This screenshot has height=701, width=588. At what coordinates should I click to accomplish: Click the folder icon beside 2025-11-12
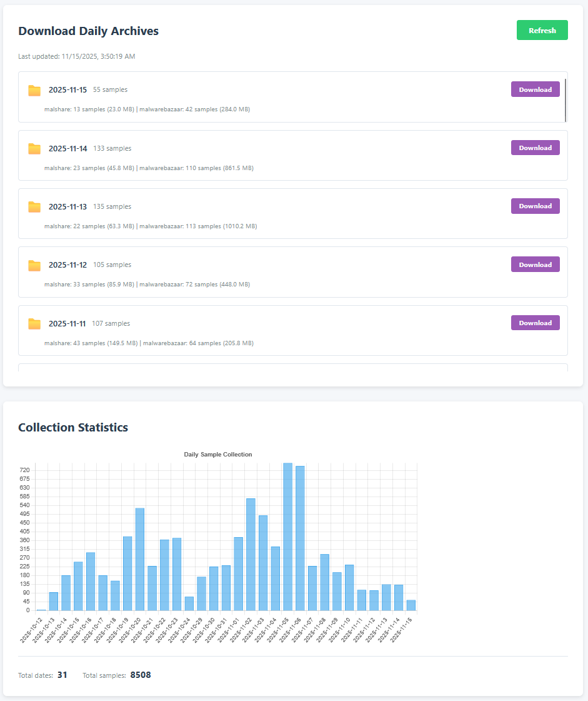pyautogui.click(x=34, y=265)
